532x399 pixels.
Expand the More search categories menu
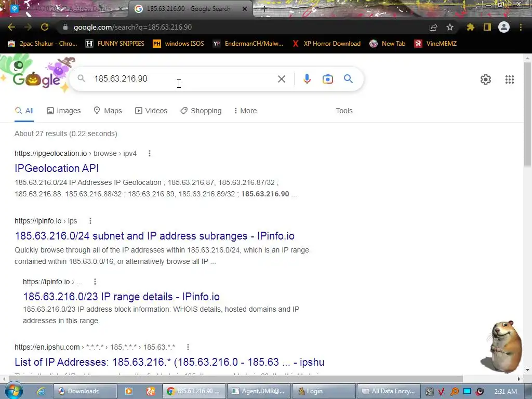point(245,111)
